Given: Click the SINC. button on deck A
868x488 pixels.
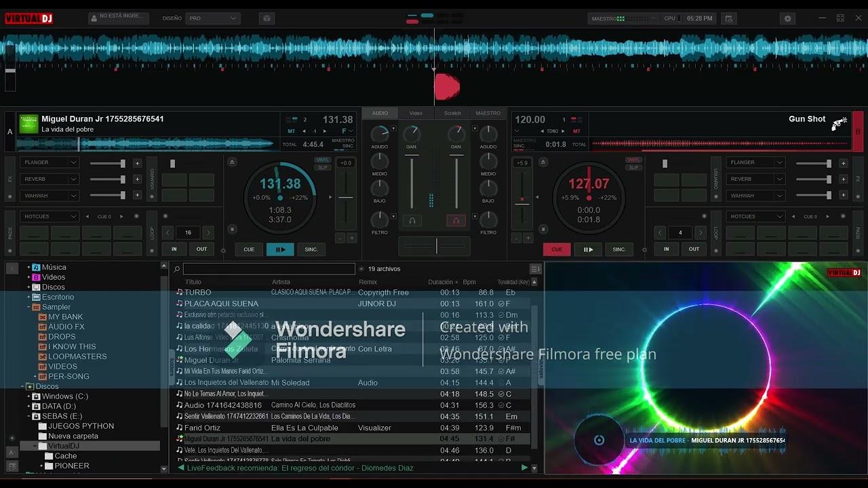Looking at the screenshot, I should 311,249.
